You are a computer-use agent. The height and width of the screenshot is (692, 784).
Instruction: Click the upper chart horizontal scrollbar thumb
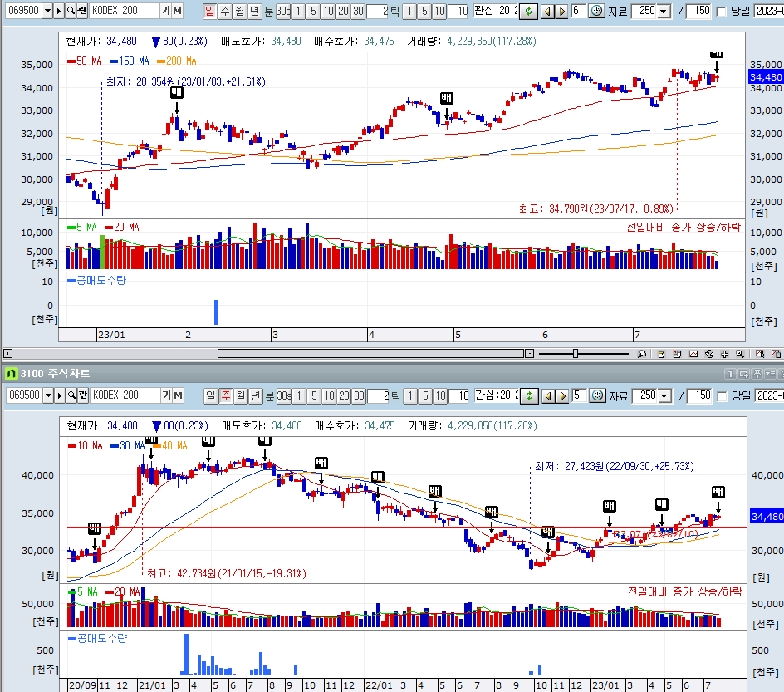[x=370, y=354]
